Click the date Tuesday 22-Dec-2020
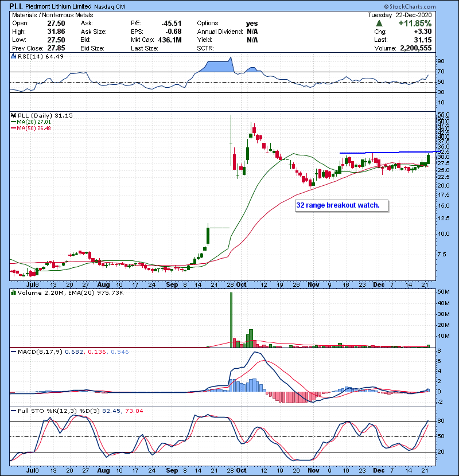 400,15
